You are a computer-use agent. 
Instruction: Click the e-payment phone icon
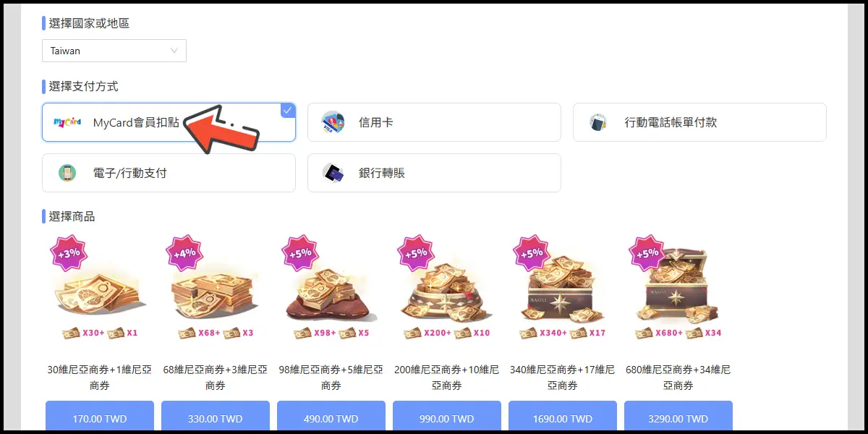(67, 173)
